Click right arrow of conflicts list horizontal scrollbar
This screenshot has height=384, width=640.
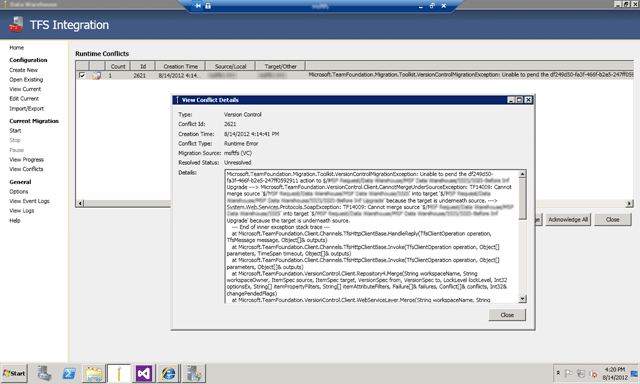tap(629, 203)
